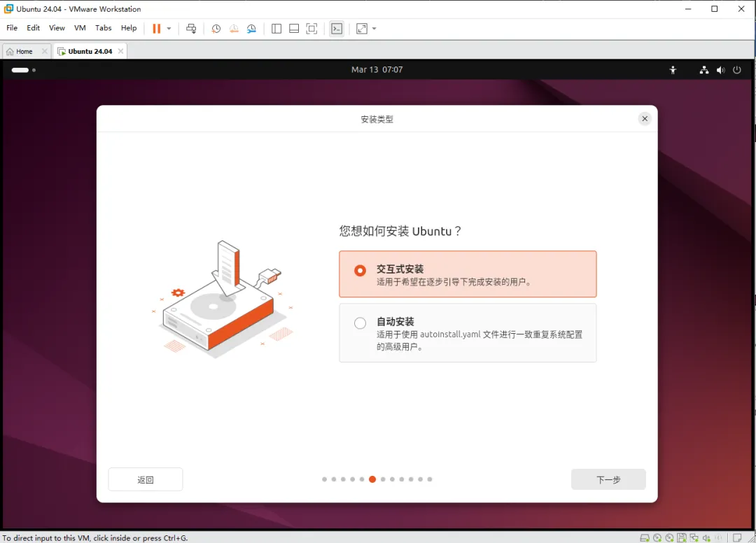Revert virtual machine to previous snapshot icon
This screenshot has width=756, height=543.
[234, 29]
